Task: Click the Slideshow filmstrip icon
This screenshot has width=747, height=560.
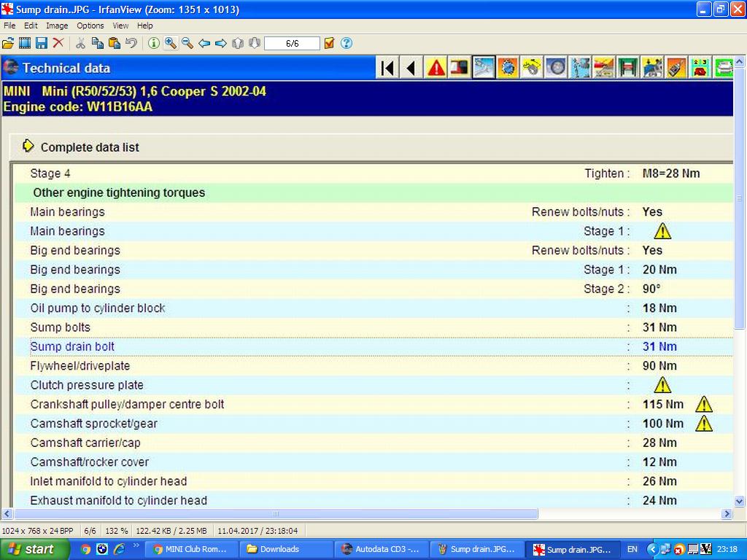Action: (25, 43)
